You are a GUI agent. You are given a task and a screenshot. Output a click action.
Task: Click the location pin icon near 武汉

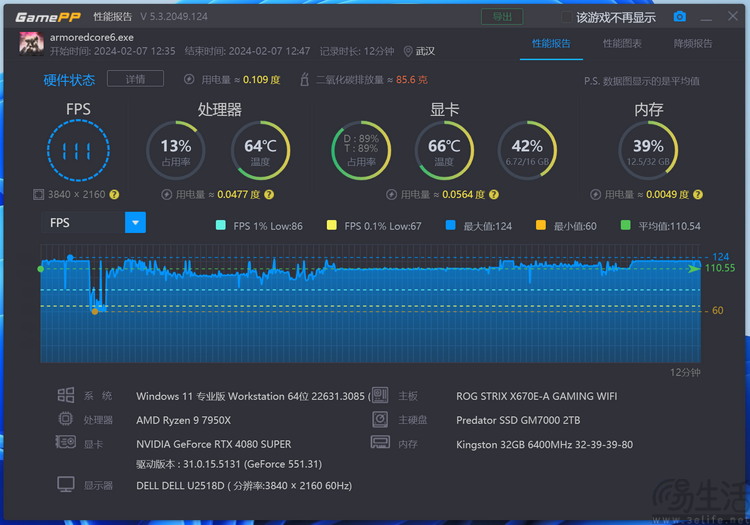click(x=408, y=51)
